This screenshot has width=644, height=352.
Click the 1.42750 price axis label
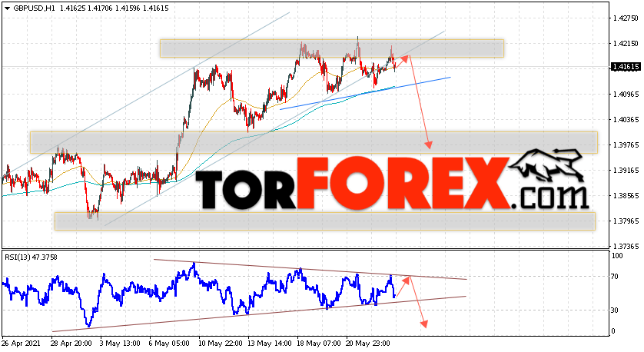pyautogui.click(x=626, y=18)
